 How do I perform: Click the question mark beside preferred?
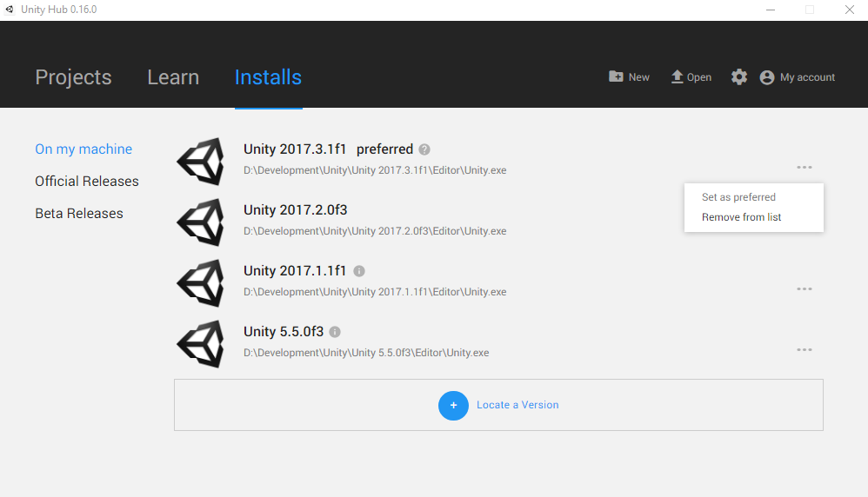pos(424,149)
